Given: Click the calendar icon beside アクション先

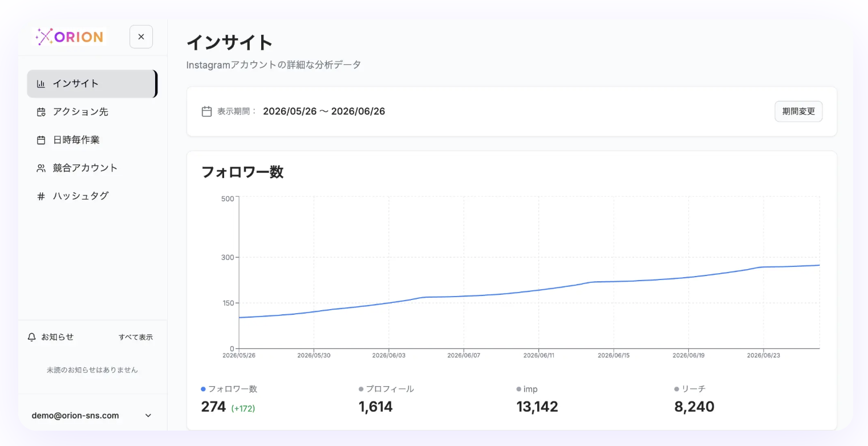Looking at the screenshot, I should pyautogui.click(x=41, y=112).
